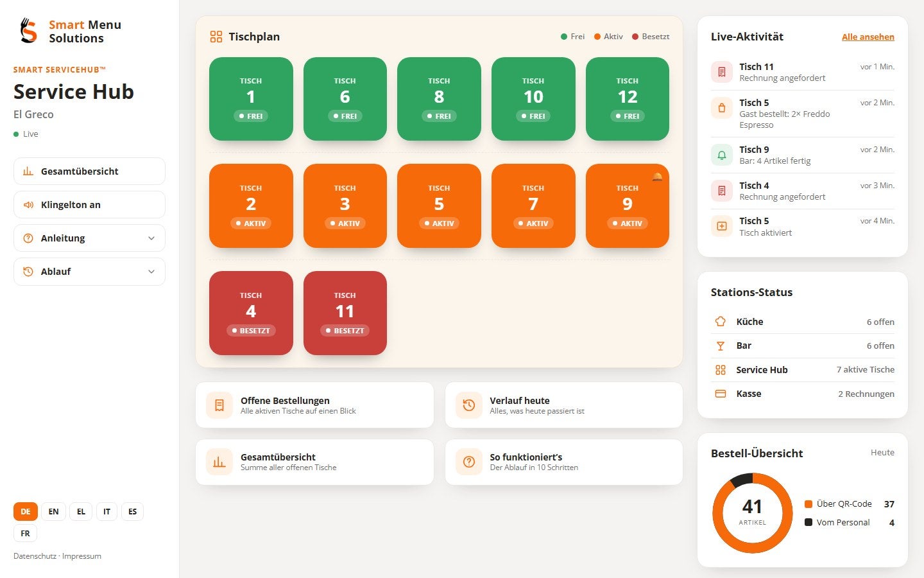Follow the Alle ansehen link
Viewport: 924px width, 578px height.
(868, 37)
